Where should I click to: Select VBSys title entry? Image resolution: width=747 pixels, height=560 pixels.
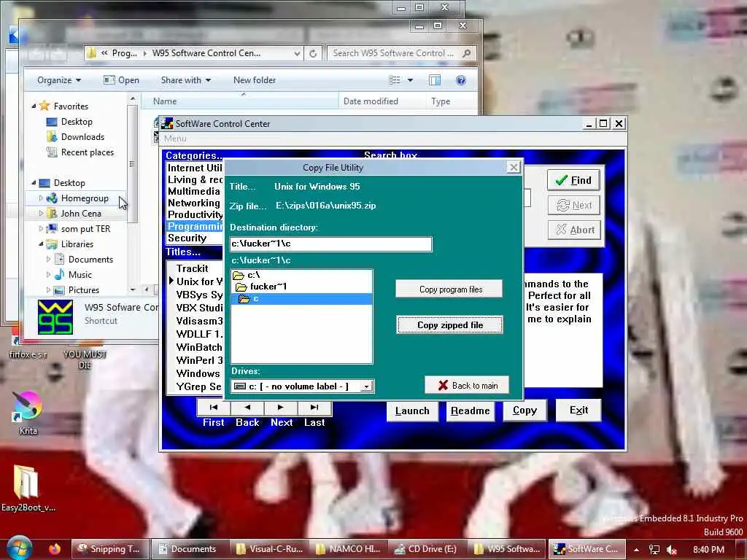click(199, 295)
